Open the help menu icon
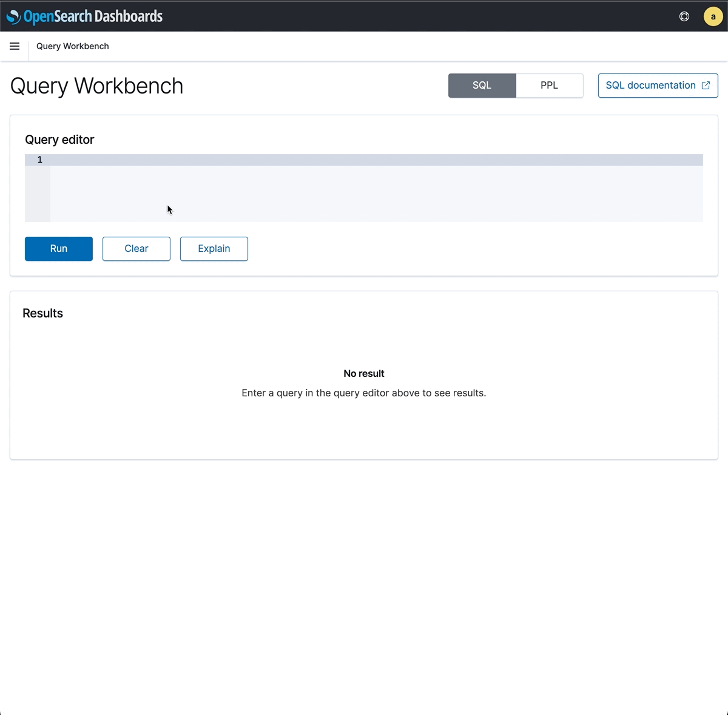The image size is (728, 715). click(684, 16)
